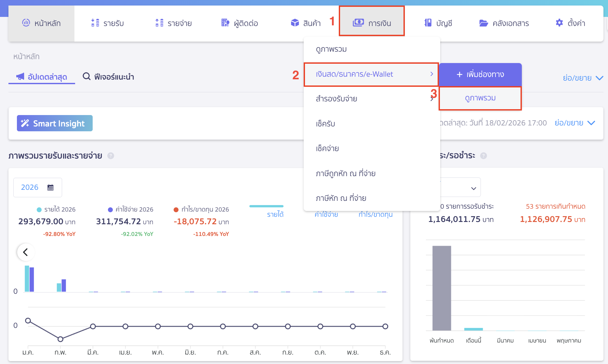Switch to the ฟีเจอร์แนะนำ tab
The image size is (608, 364).
coord(109,76)
